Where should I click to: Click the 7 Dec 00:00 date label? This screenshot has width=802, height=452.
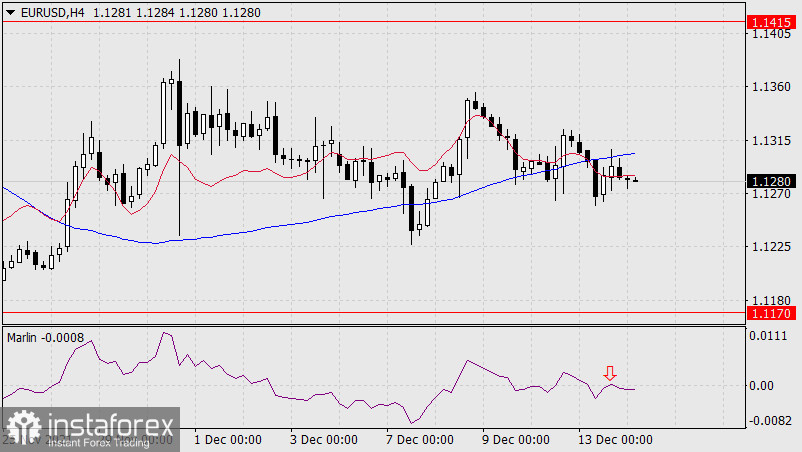[420, 439]
